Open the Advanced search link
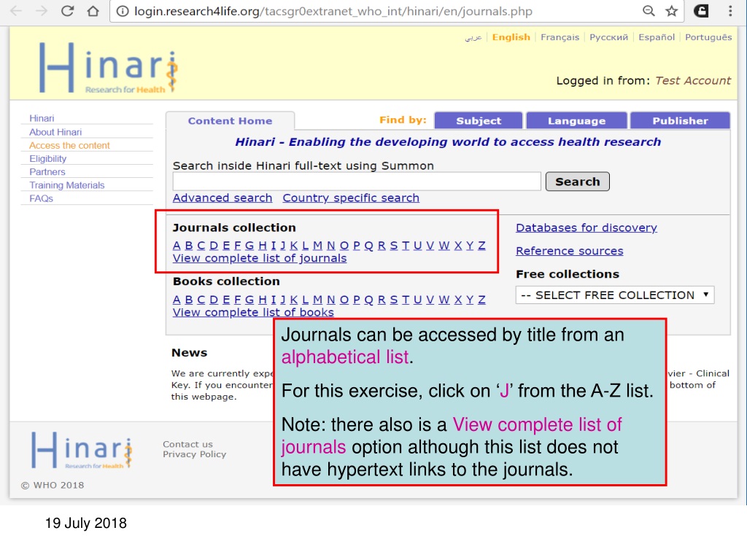The width and height of the screenshot is (747, 560). click(x=222, y=198)
